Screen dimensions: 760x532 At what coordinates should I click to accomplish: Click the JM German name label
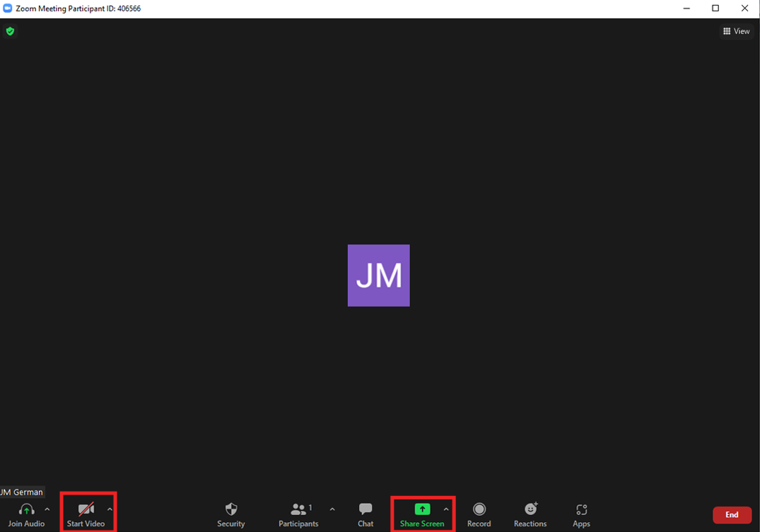pyautogui.click(x=22, y=492)
